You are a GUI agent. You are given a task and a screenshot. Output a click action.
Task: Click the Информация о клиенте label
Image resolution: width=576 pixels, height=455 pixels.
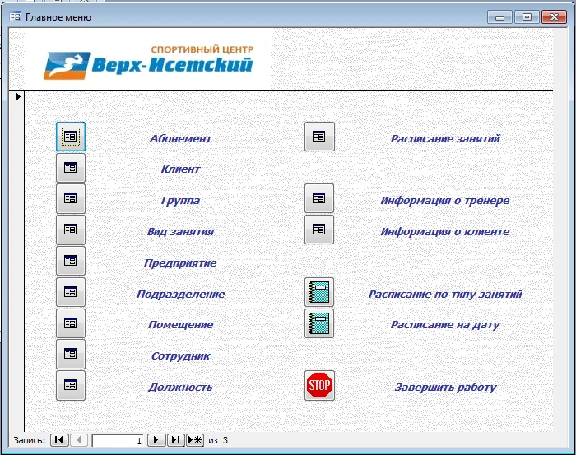pos(445,232)
